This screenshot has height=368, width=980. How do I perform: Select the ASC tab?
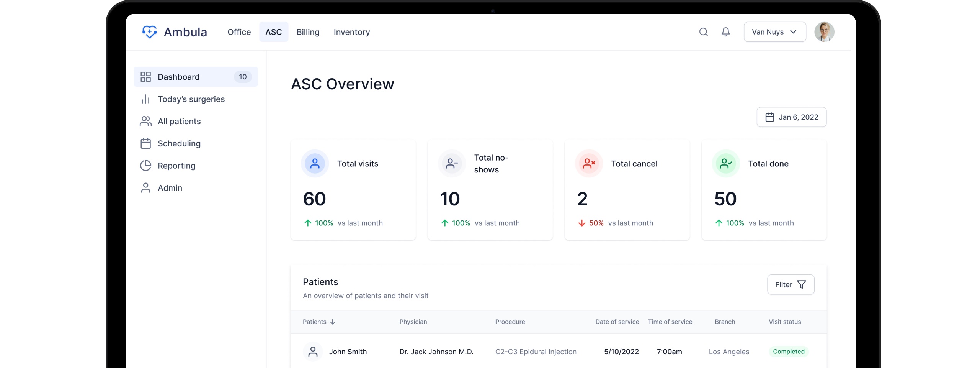pyautogui.click(x=273, y=32)
